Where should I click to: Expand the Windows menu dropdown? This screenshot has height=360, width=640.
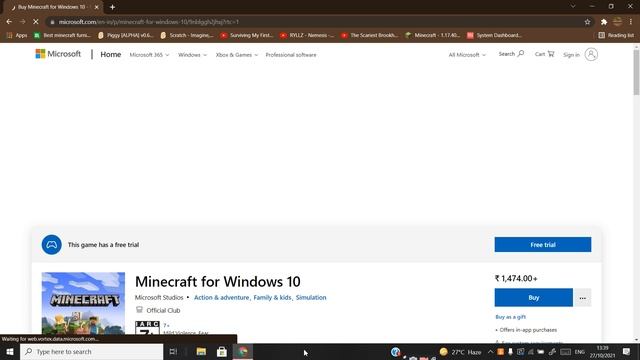tap(192, 55)
